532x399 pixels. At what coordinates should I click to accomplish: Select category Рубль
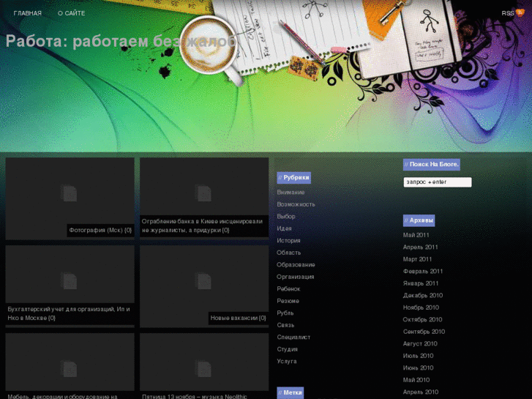285,313
